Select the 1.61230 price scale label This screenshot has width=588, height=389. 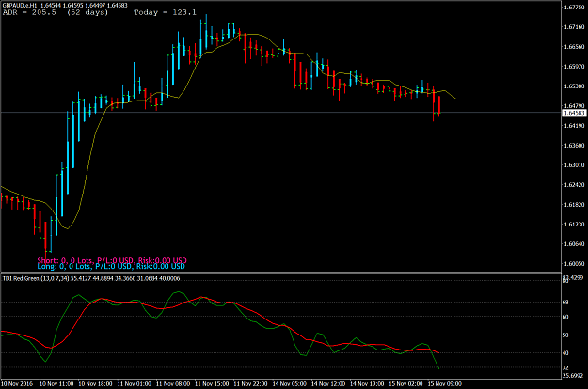574,225
